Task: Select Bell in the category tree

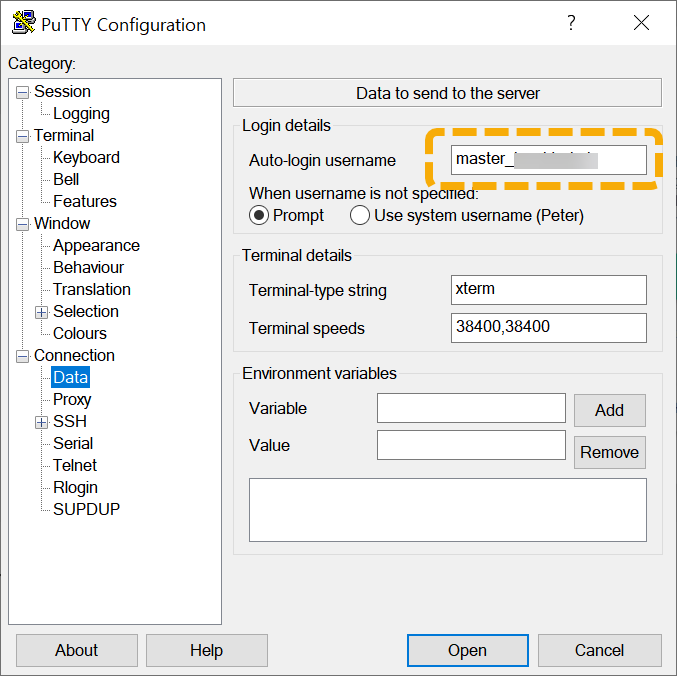Action: coord(66,180)
